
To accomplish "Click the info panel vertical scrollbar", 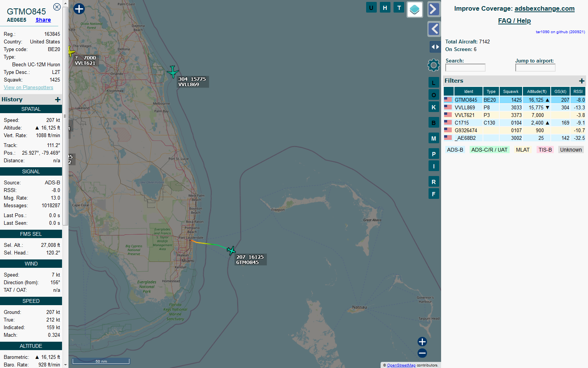I will [x=65, y=116].
